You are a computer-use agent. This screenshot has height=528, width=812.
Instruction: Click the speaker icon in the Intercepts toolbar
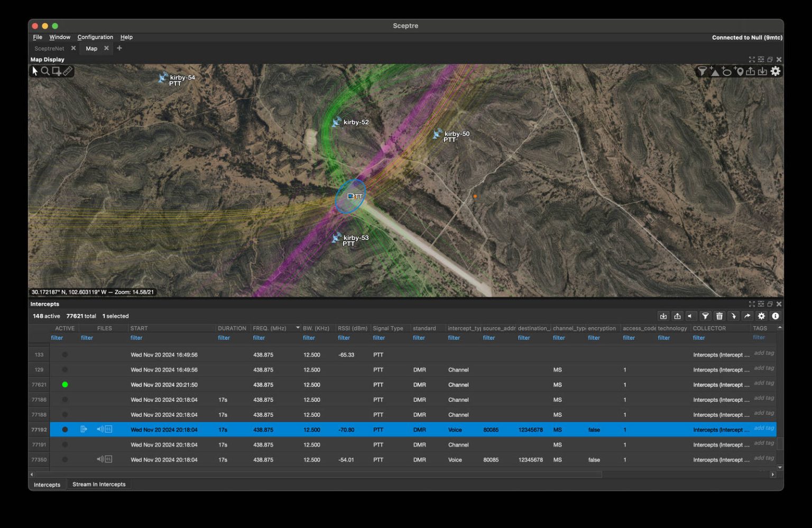(690, 316)
